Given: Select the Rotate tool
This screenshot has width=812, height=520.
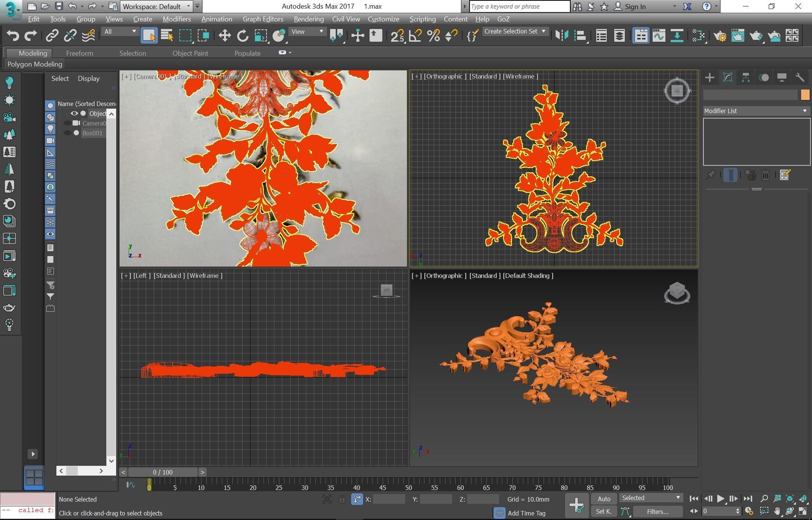Looking at the screenshot, I should [x=242, y=36].
